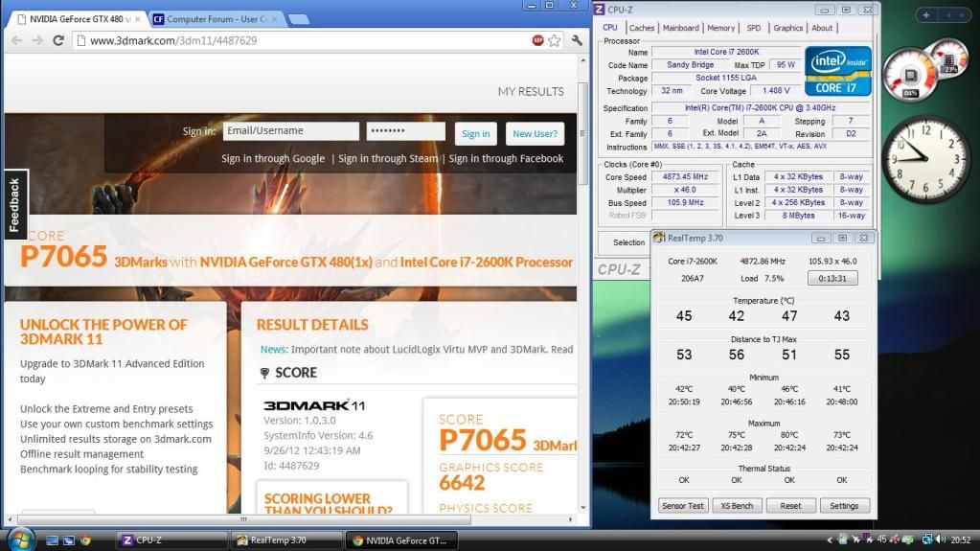Sign in through Steam link
This screenshot has height=551, width=980.
click(388, 159)
